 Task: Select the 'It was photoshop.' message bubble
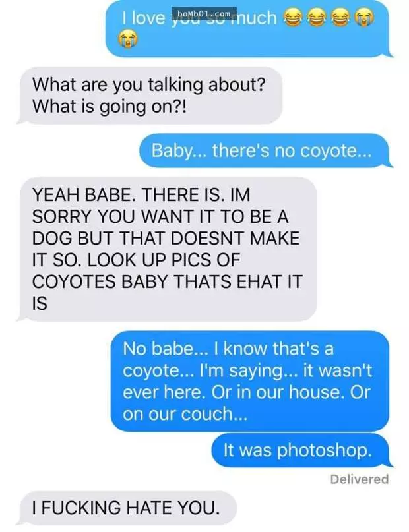coord(299,450)
